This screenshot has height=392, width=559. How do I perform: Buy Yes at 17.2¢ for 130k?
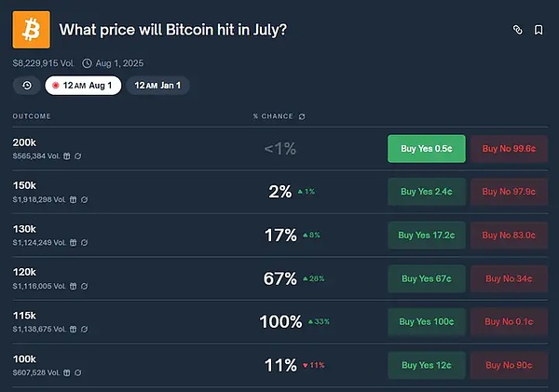[x=426, y=236]
